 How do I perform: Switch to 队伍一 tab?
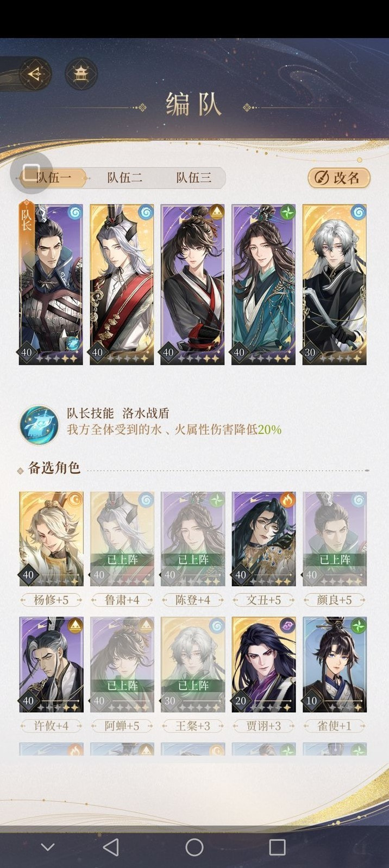tap(53, 178)
